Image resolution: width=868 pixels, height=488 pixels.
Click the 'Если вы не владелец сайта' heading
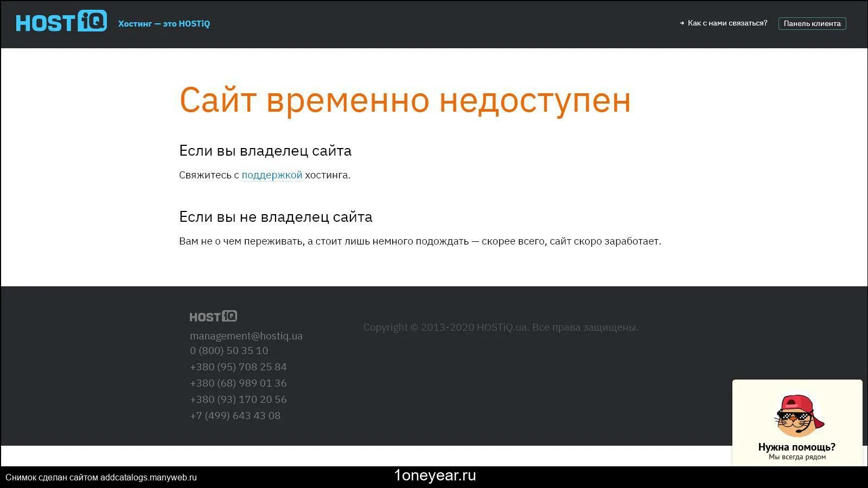coord(276,217)
